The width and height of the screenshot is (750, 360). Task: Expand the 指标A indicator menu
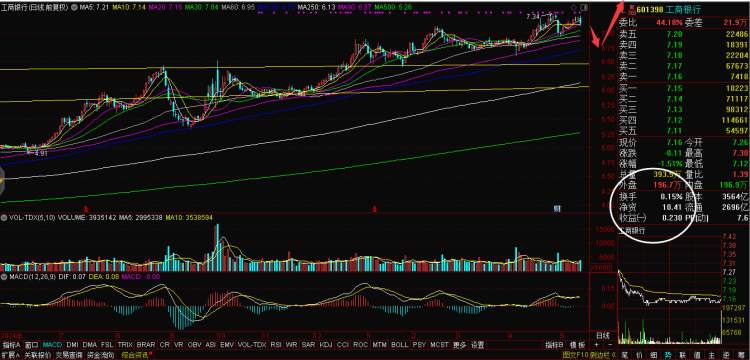[x=11, y=345]
